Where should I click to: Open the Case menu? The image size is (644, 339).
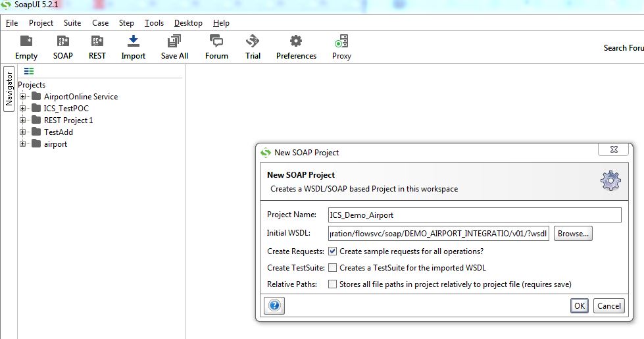tap(100, 23)
